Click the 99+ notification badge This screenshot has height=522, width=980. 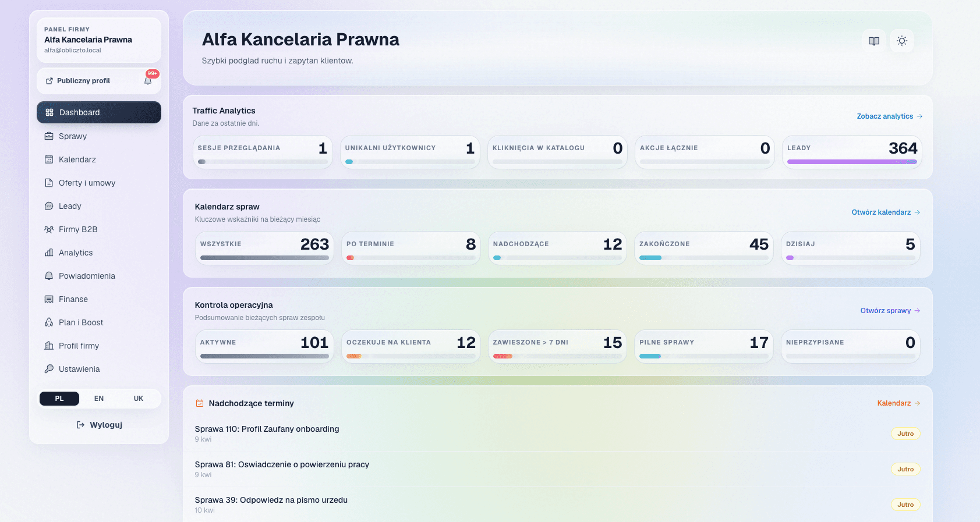[x=153, y=73]
